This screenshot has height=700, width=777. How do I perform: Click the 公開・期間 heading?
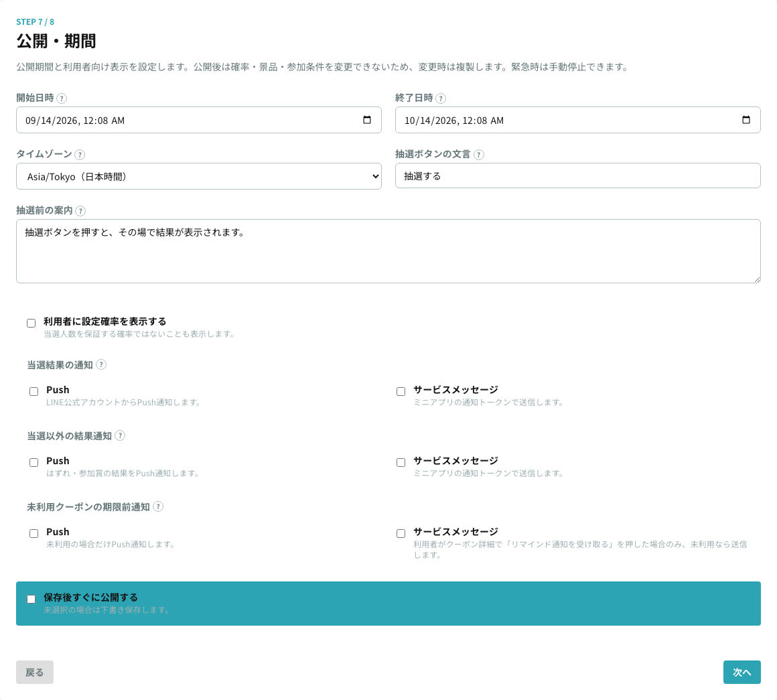(x=56, y=41)
